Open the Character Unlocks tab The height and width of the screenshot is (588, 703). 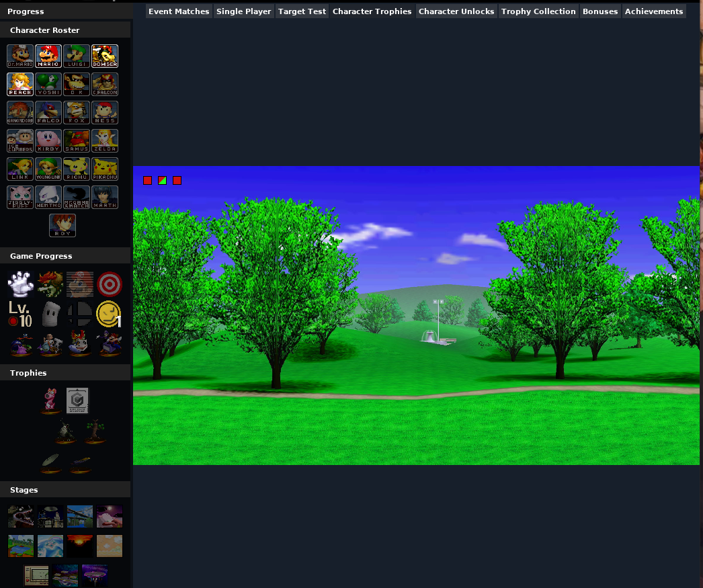(456, 11)
